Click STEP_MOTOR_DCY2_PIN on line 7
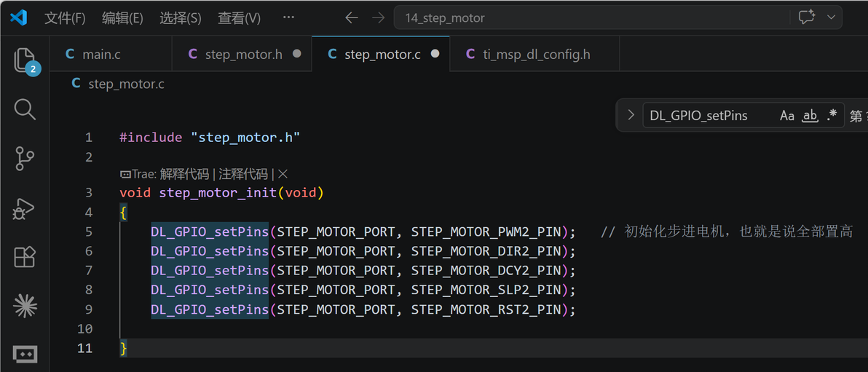This screenshot has width=868, height=372. tap(486, 271)
